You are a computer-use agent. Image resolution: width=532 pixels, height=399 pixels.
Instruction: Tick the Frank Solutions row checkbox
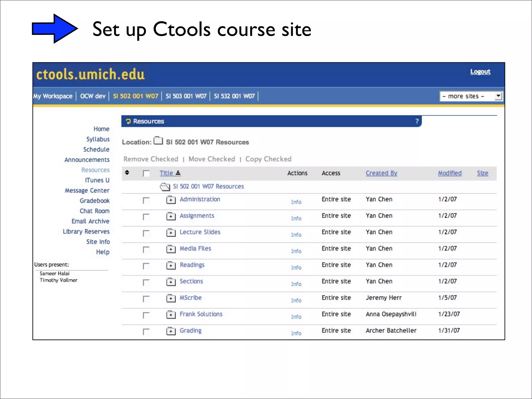[146, 315]
